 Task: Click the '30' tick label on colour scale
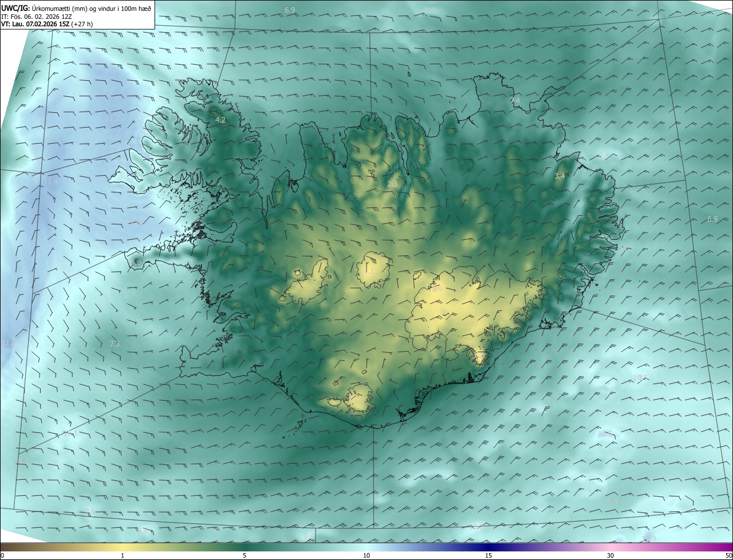[610, 555]
